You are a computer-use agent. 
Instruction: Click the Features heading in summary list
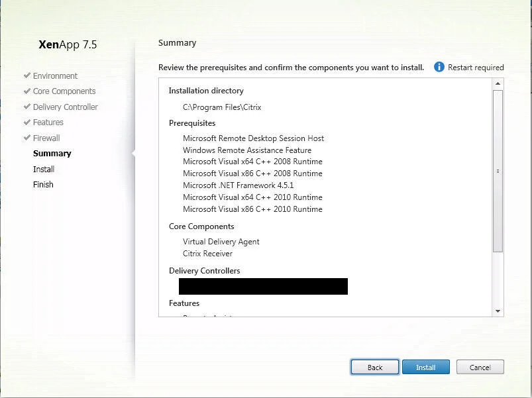click(x=184, y=303)
